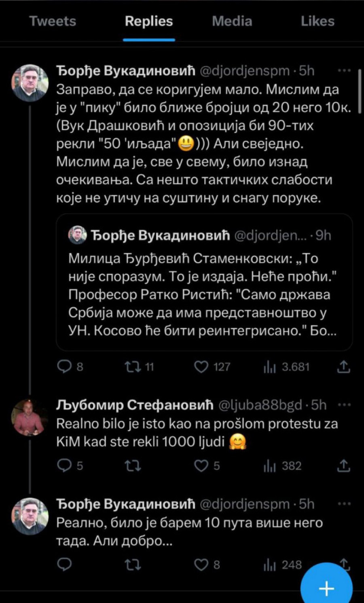Viewport: 364px width, 603px height.
Task: Retweet the last tweet by Ђорђе Вукадиновић
Action: [133, 564]
